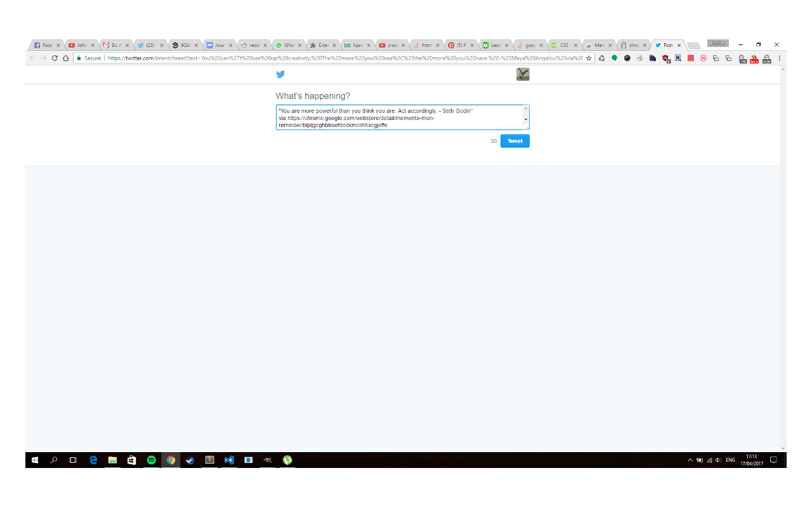The height and width of the screenshot is (508, 812).
Task: Switch to the Twitter (23) tab
Action: coord(150,45)
